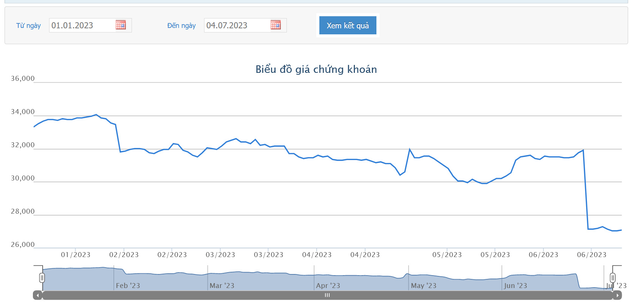Click the scrollbar left arrow button

tap(37, 295)
